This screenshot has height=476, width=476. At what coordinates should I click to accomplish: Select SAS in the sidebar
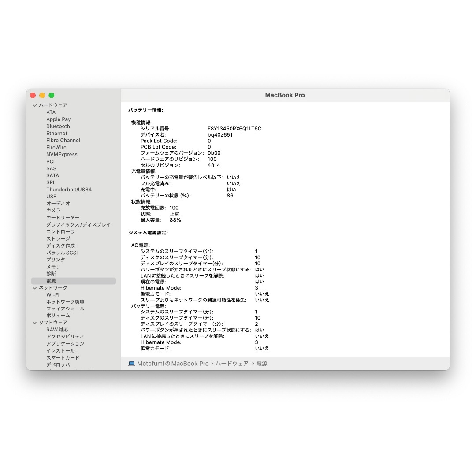(x=51, y=168)
